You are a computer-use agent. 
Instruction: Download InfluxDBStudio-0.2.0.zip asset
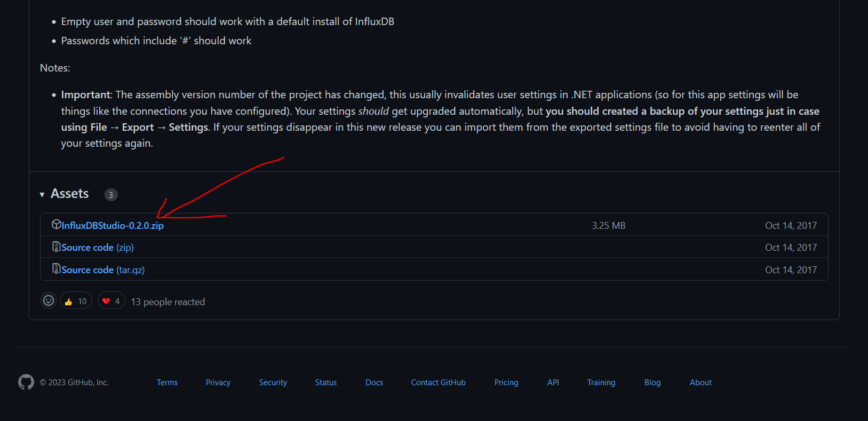[113, 226]
